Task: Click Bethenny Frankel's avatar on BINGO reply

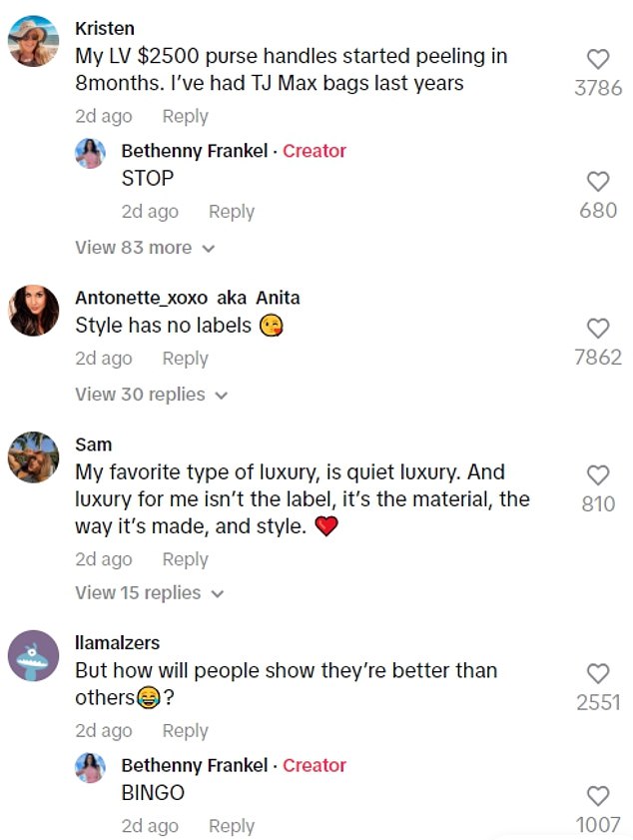Action: pyautogui.click(x=90, y=767)
